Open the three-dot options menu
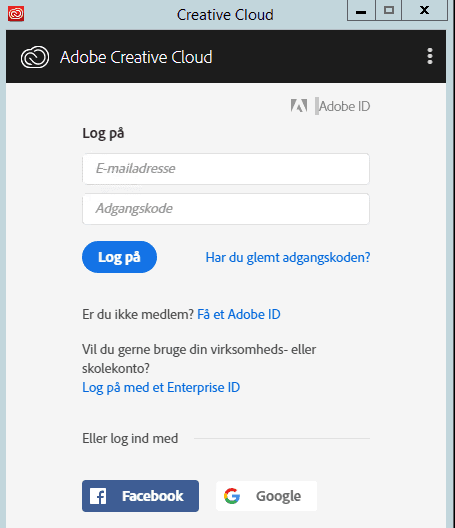The width and height of the screenshot is (455, 528). point(430,56)
